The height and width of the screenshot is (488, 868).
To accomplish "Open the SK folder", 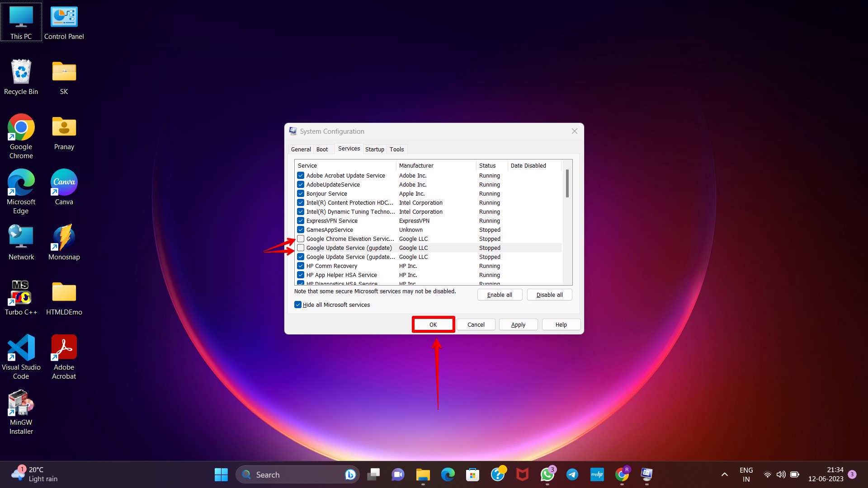I will 64,77.
